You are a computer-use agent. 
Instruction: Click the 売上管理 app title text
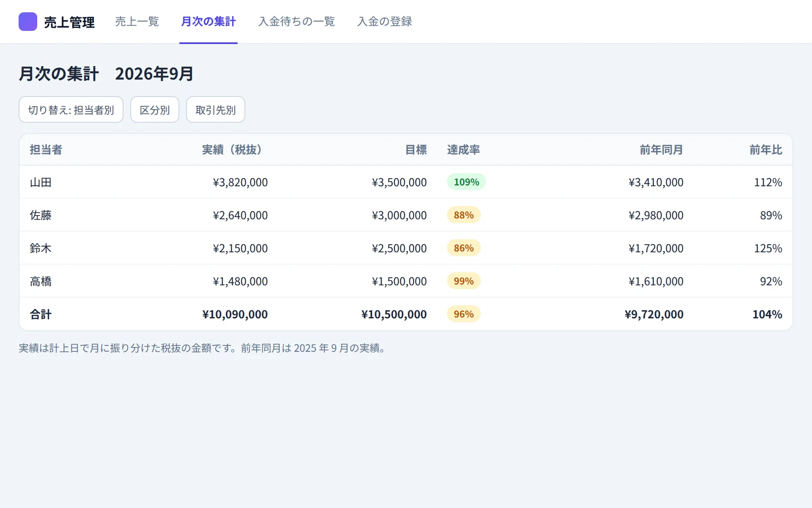(69, 22)
